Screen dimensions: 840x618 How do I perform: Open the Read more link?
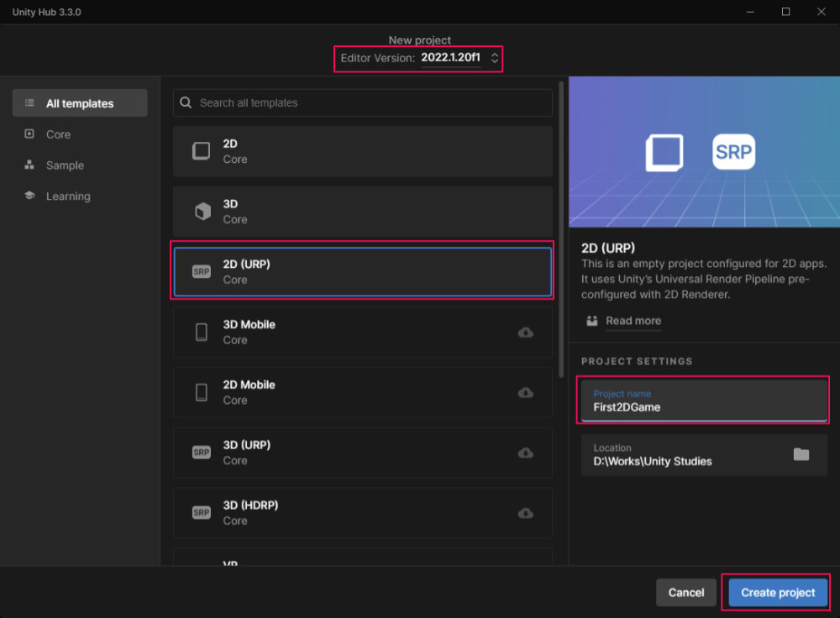(633, 321)
